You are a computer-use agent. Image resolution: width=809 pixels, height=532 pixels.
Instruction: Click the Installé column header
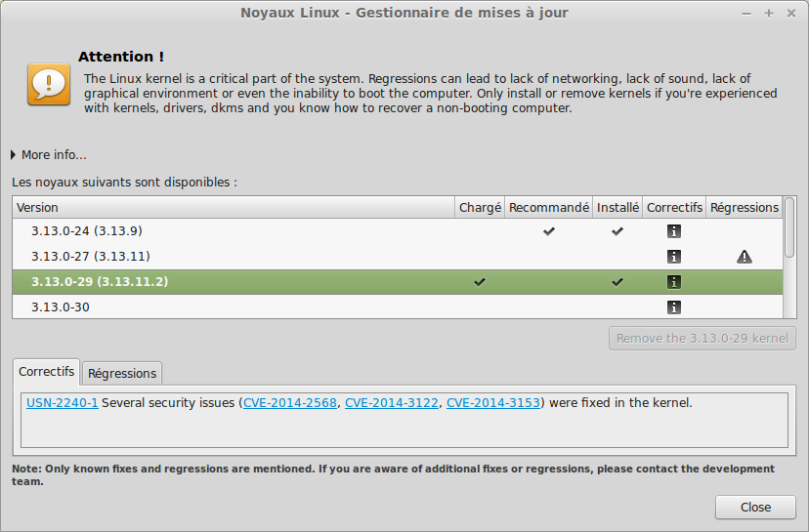point(617,207)
